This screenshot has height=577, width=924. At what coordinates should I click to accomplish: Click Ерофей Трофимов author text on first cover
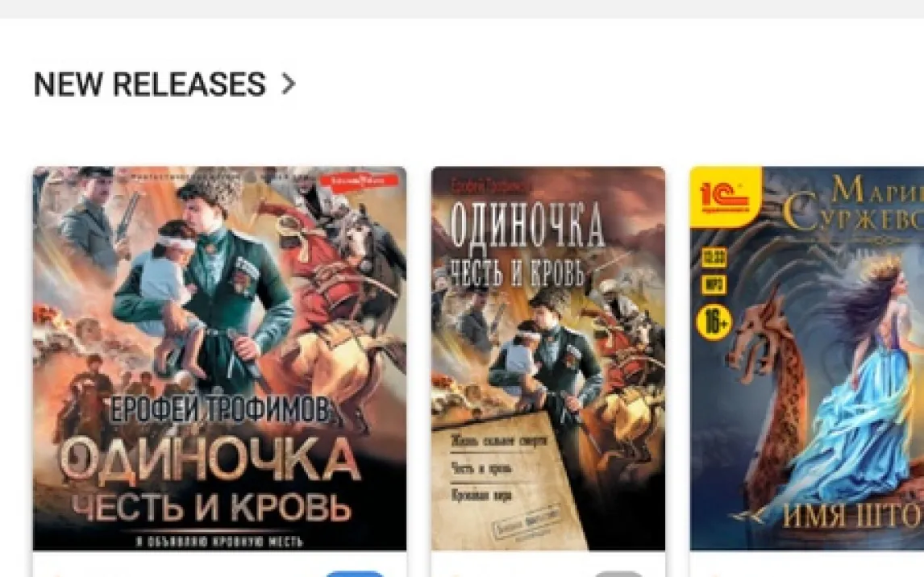click(x=222, y=410)
